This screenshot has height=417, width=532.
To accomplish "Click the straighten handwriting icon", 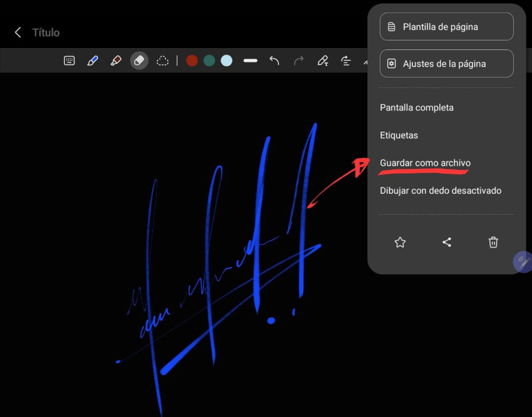I will [346, 61].
